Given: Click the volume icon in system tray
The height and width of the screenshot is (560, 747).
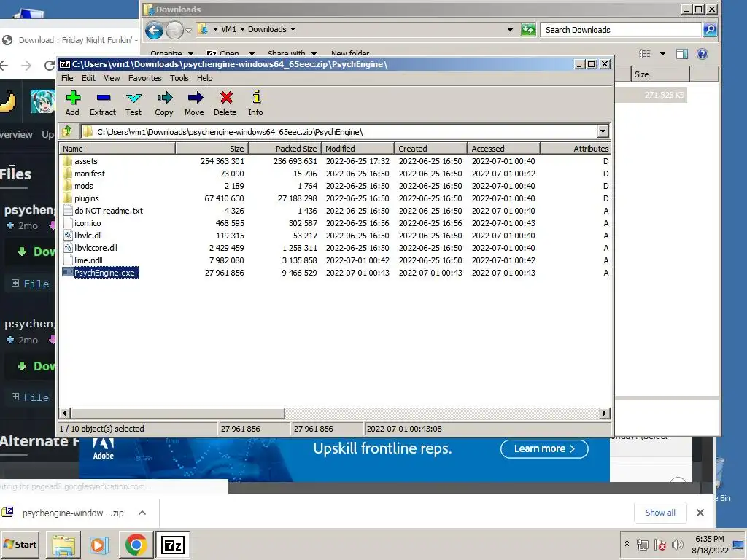Looking at the screenshot, I should click(x=677, y=544).
